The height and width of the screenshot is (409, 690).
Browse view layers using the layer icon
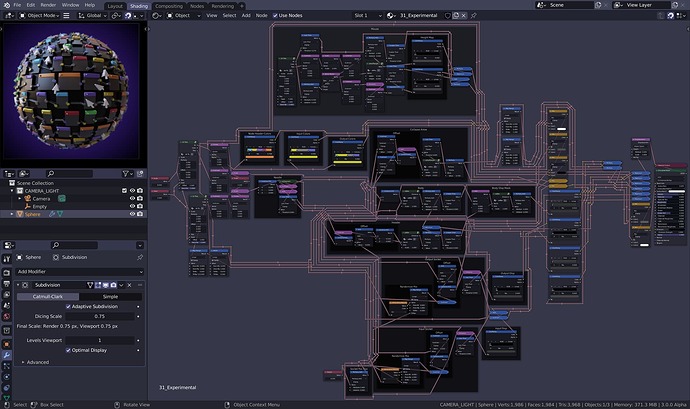619,5
